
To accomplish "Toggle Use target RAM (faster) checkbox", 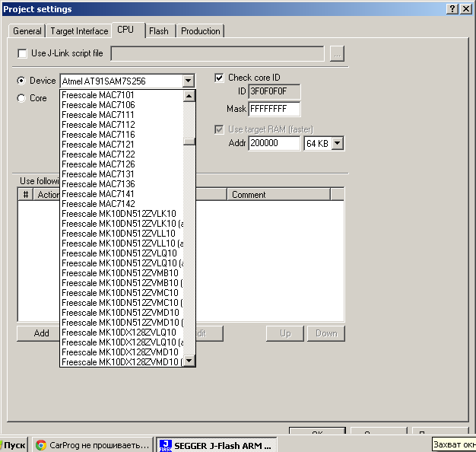I will pos(219,129).
